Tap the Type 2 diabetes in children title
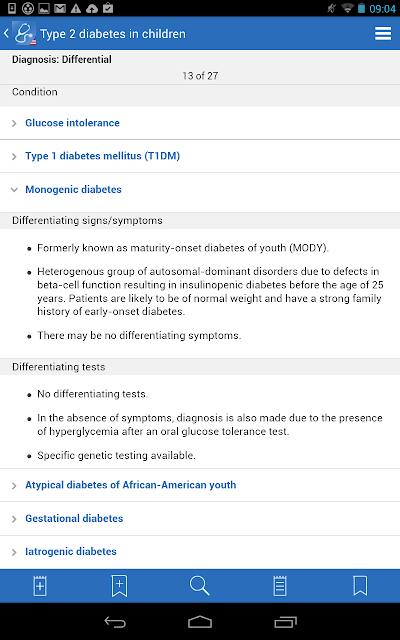The image size is (400, 640). pos(113,34)
